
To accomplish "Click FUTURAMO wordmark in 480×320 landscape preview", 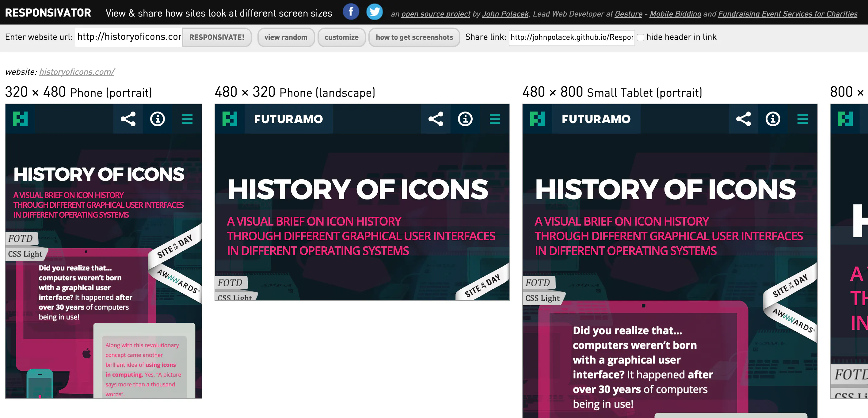I will [x=288, y=119].
